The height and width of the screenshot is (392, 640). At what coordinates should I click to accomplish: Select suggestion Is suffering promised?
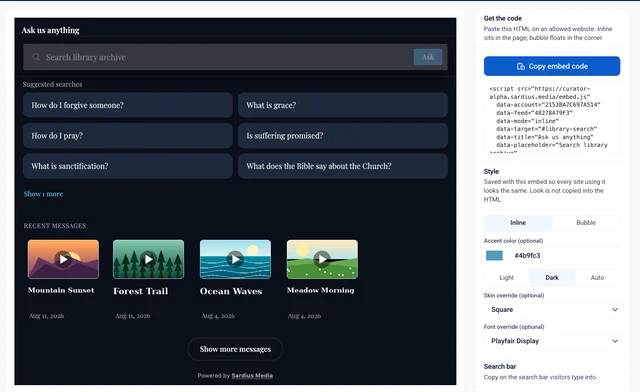pyautogui.click(x=343, y=136)
